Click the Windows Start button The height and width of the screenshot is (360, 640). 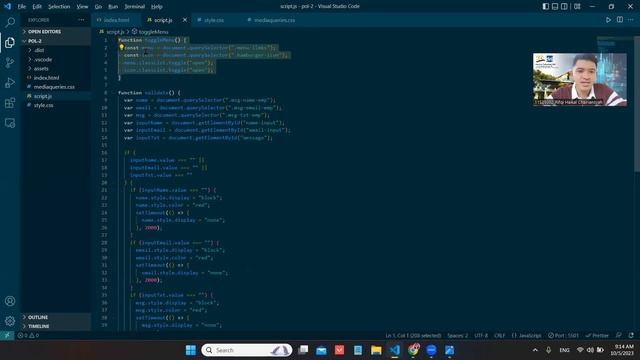[x=191, y=350]
